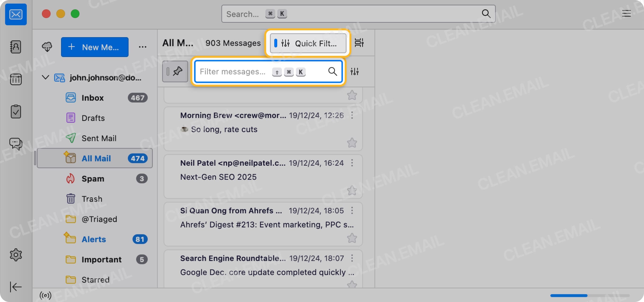Select the Spam folder
The height and width of the screenshot is (302, 644).
tap(93, 178)
